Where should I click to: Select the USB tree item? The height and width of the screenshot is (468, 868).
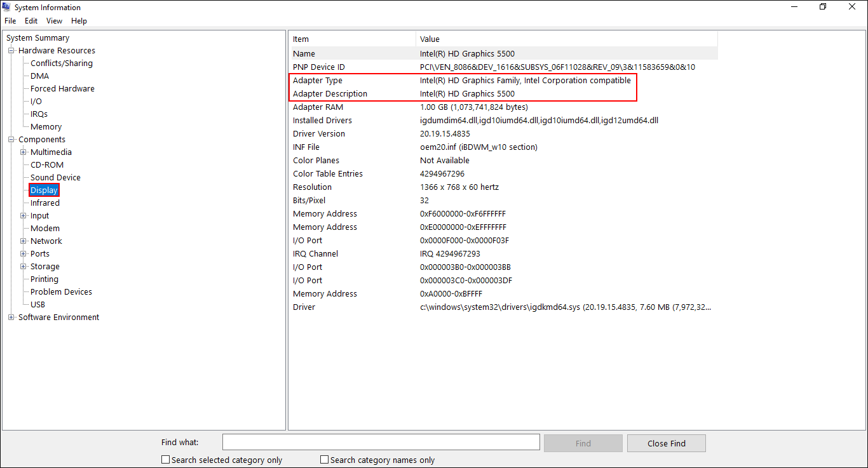pyautogui.click(x=37, y=305)
